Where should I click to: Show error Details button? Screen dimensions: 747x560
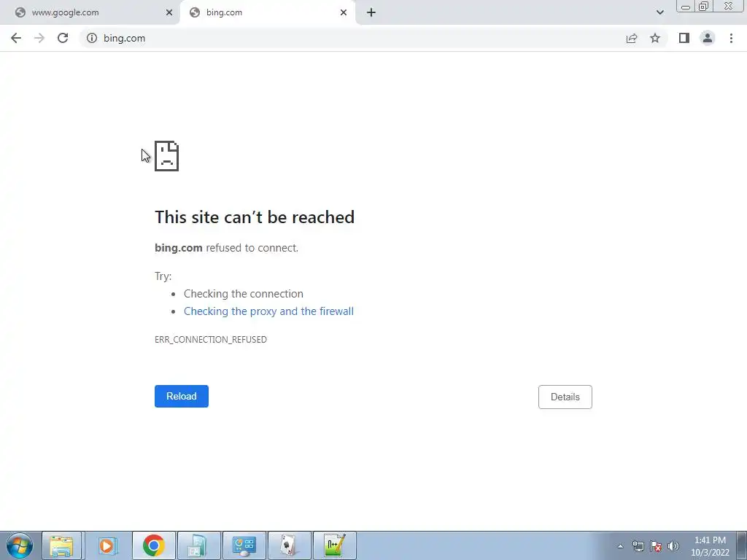tap(565, 397)
